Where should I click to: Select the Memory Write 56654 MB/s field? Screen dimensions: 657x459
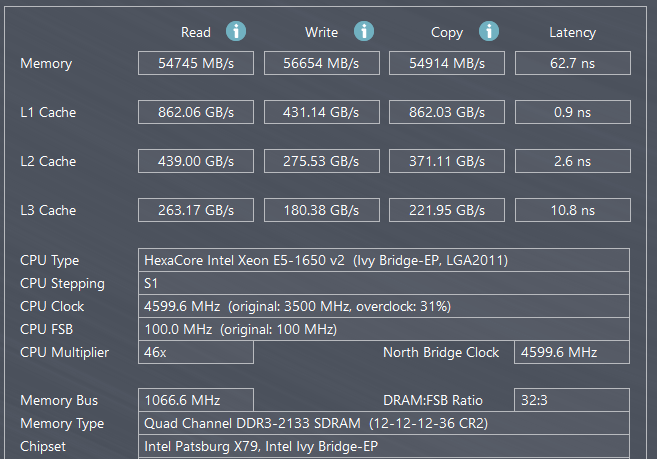coord(322,63)
